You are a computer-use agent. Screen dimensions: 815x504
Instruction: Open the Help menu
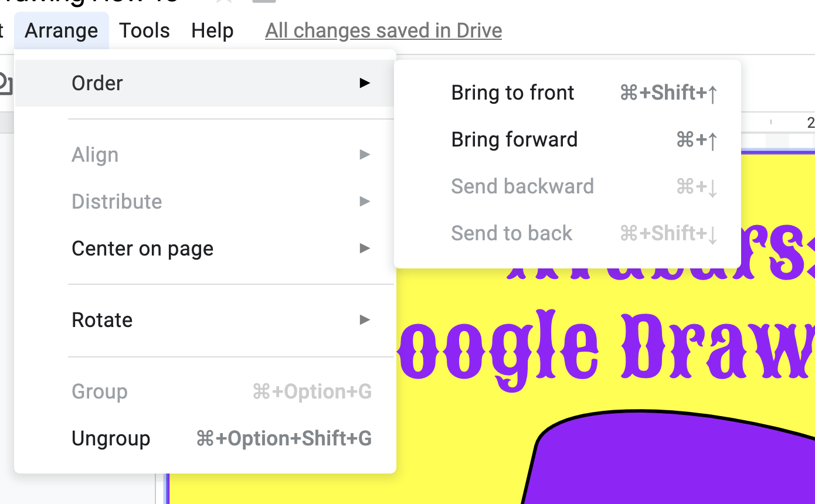click(212, 30)
